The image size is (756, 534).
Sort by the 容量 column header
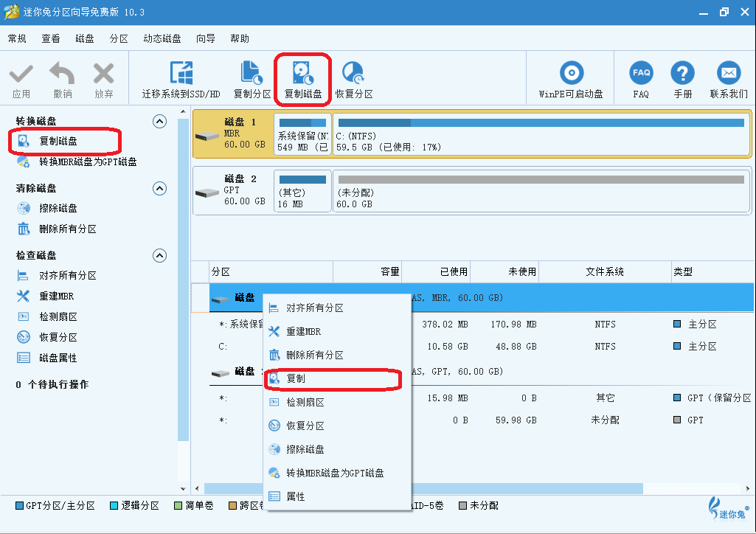coord(367,272)
